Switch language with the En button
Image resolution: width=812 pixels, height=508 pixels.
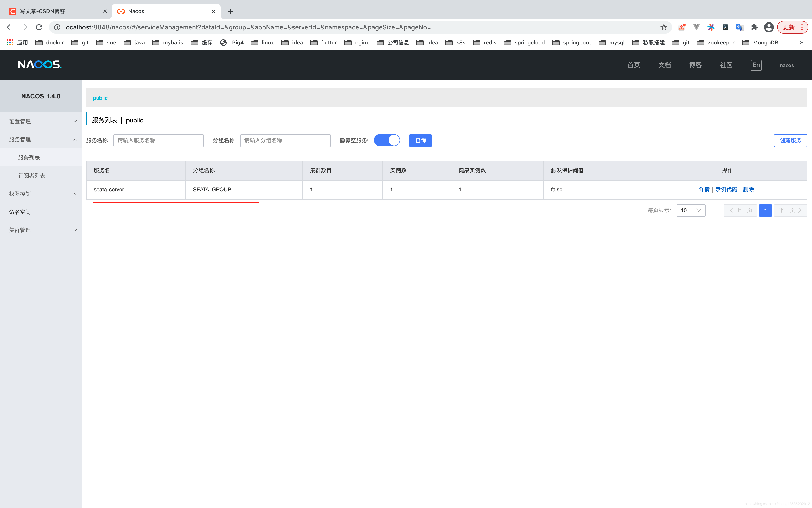[756, 65]
